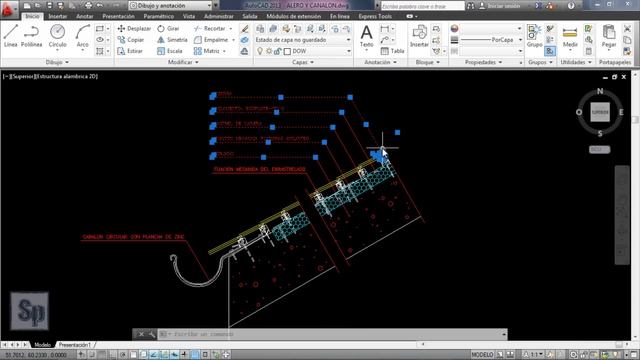
Task: Click the Recortar (trim) tool
Action: coord(210,29)
